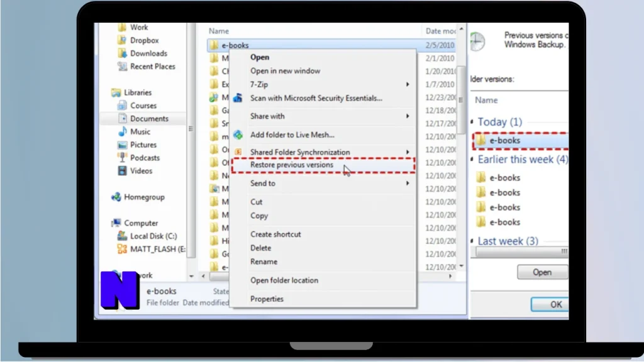The width and height of the screenshot is (644, 362).
Task: Click the Open button in versions dialog
Action: click(542, 272)
